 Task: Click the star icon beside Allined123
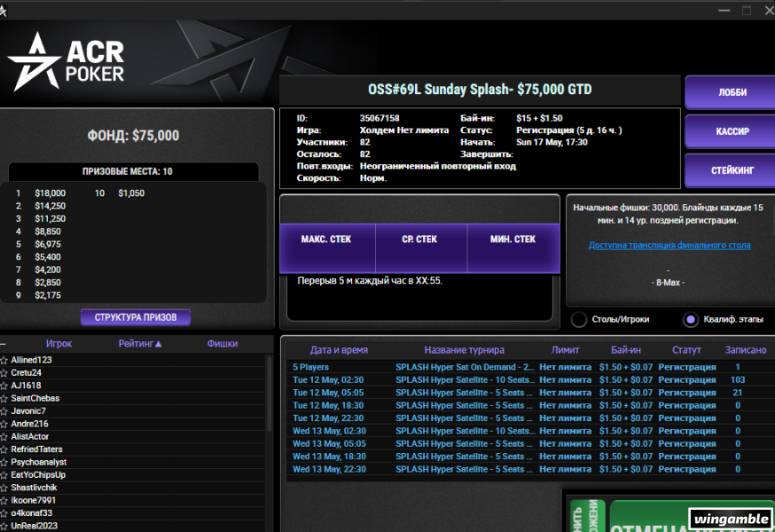coord(4,360)
